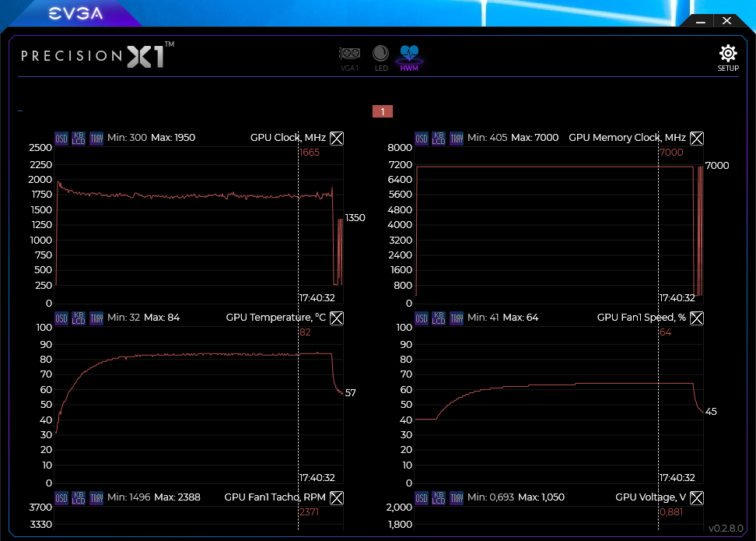Click the 'GPU Voltage, V' graph title

650,497
